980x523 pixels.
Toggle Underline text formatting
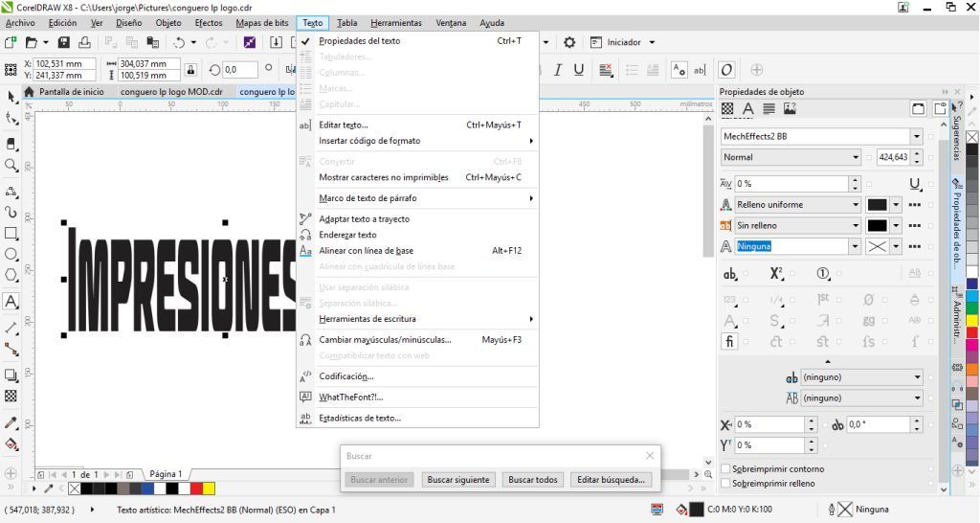[x=579, y=70]
